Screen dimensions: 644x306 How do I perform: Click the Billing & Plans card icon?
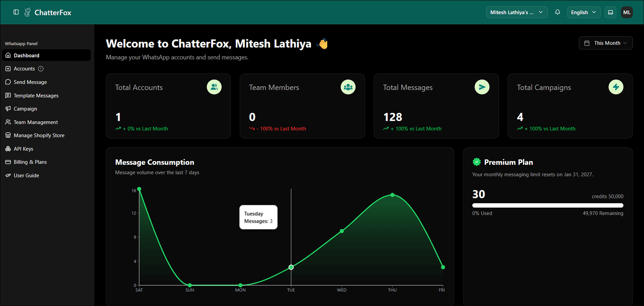coord(8,162)
